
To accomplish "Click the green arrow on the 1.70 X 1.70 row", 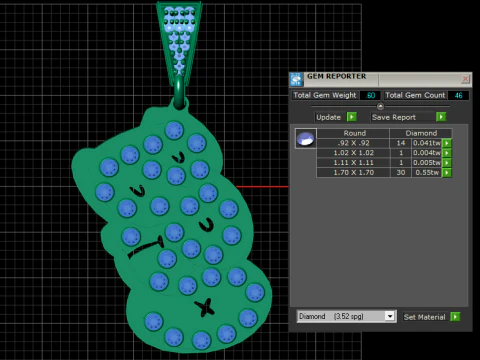I will click(x=447, y=172).
